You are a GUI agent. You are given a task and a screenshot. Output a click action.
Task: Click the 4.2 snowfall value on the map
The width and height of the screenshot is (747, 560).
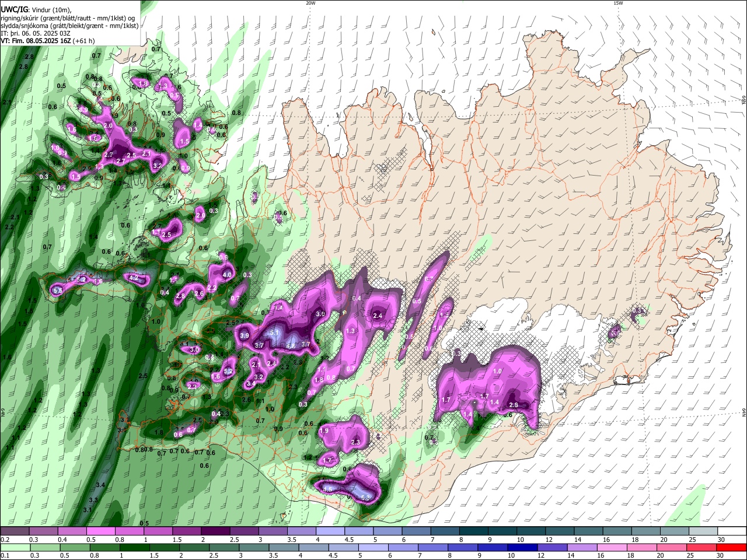tap(134, 278)
